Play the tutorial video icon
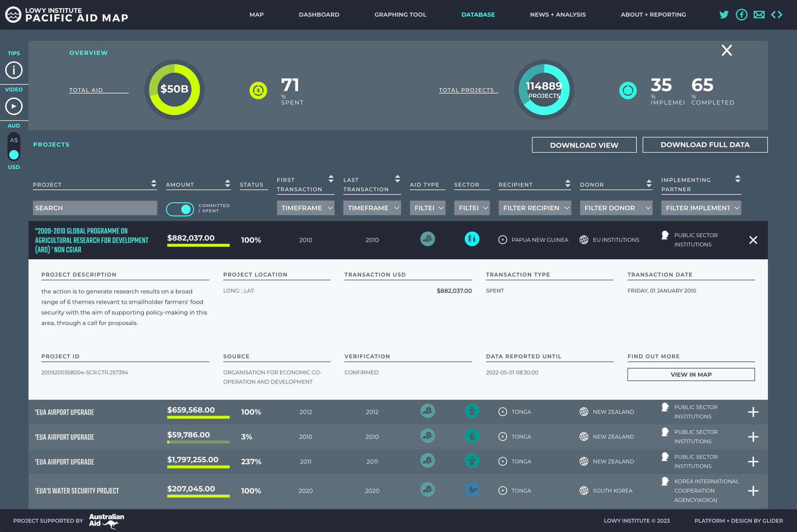The height and width of the screenshot is (532, 797). pos(14,106)
